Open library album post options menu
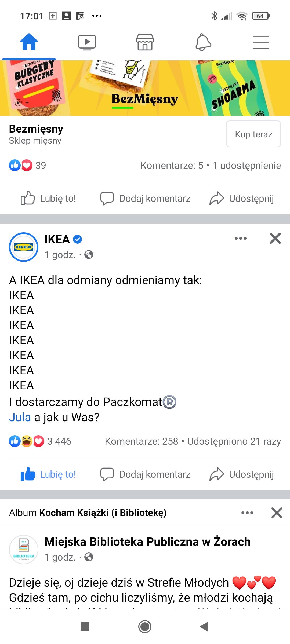 click(247, 513)
